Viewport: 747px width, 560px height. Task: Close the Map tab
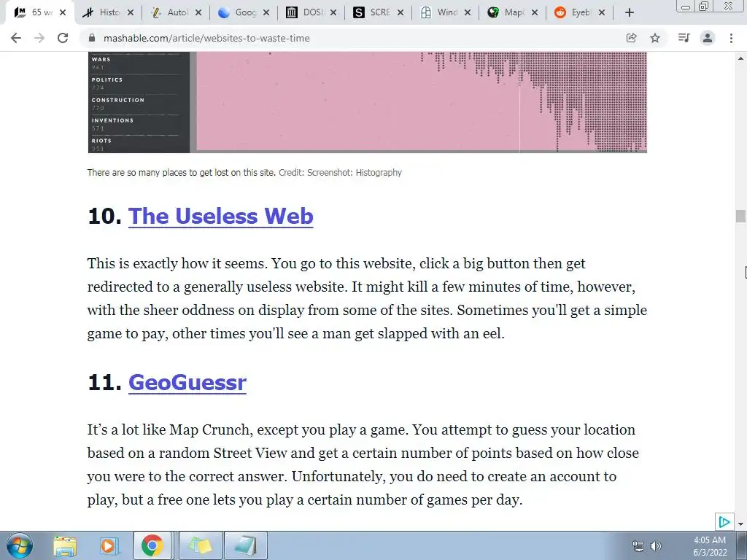pyautogui.click(x=535, y=12)
